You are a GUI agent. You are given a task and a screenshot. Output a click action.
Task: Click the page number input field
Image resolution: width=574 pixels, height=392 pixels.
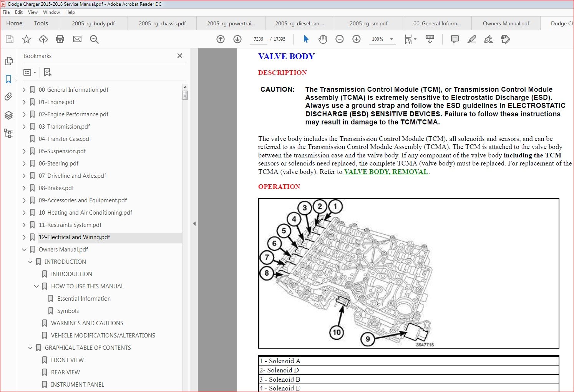259,39
